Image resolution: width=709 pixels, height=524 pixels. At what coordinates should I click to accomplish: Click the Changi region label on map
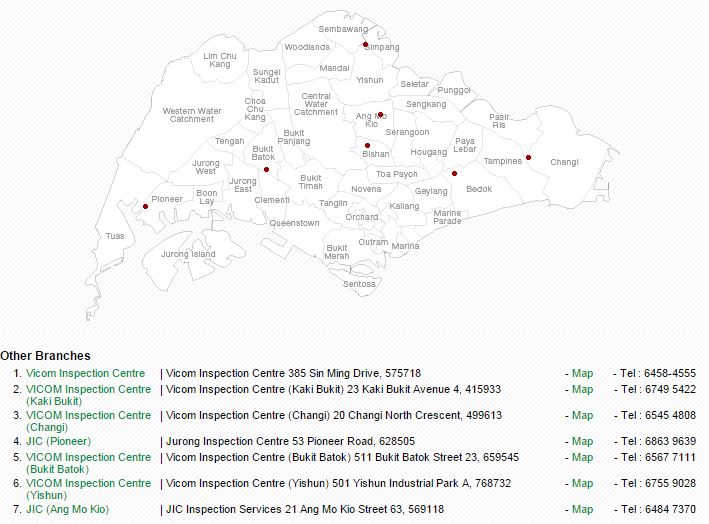[x=564, y=162]
